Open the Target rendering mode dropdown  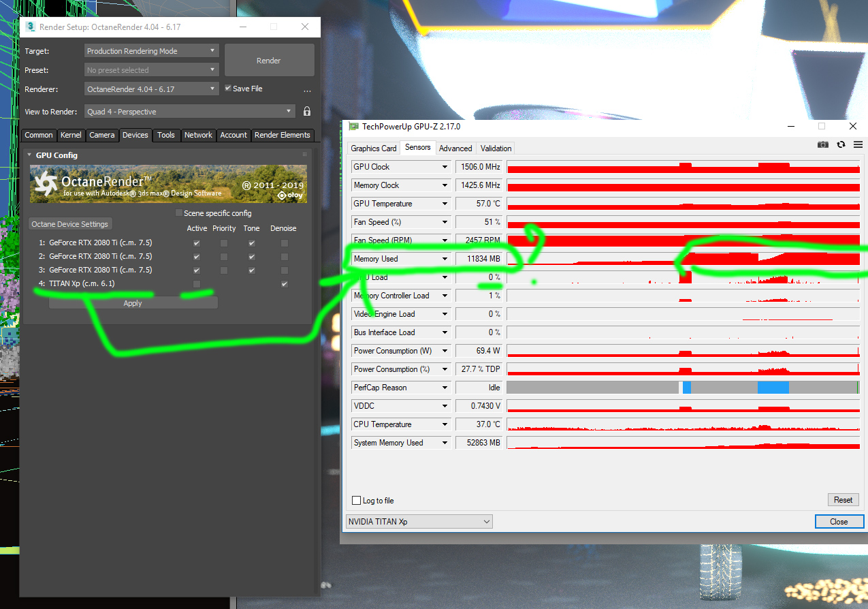point(151,51)
